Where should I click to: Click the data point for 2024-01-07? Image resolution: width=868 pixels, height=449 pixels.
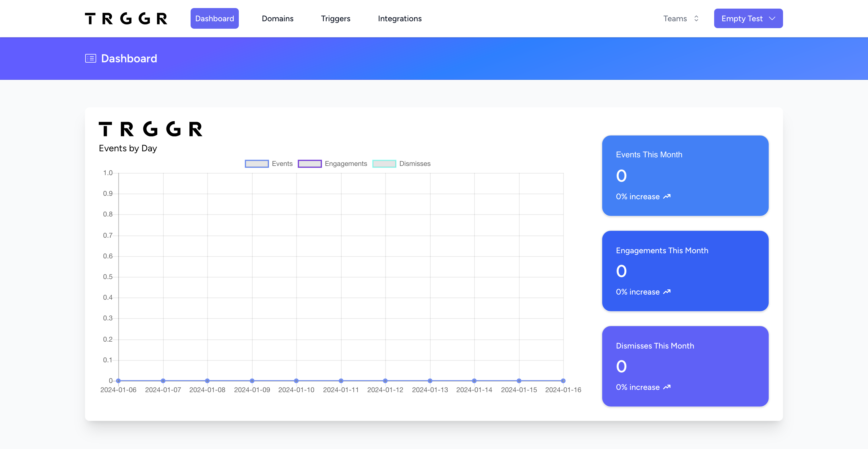(x=163, y=381)
